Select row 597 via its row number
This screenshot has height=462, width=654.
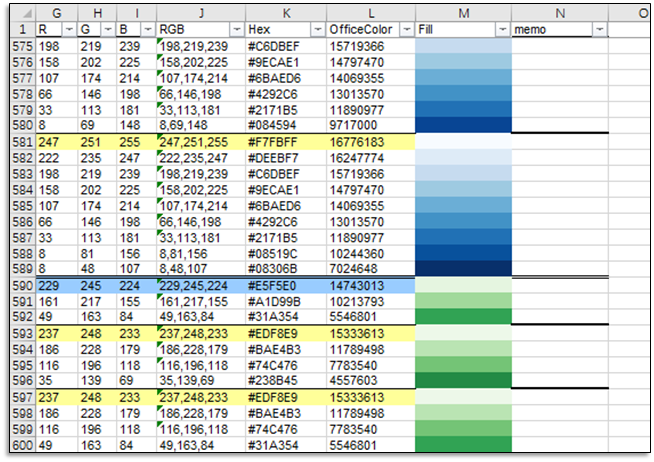23,397
